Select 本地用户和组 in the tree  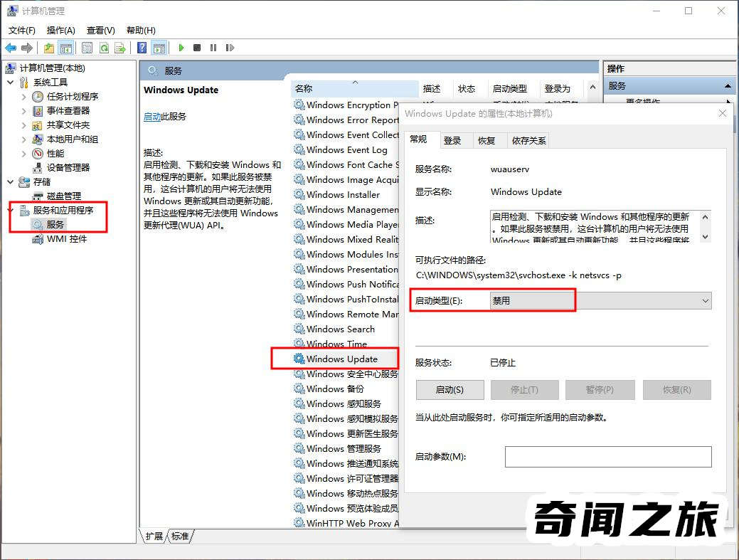pos(73,139)
